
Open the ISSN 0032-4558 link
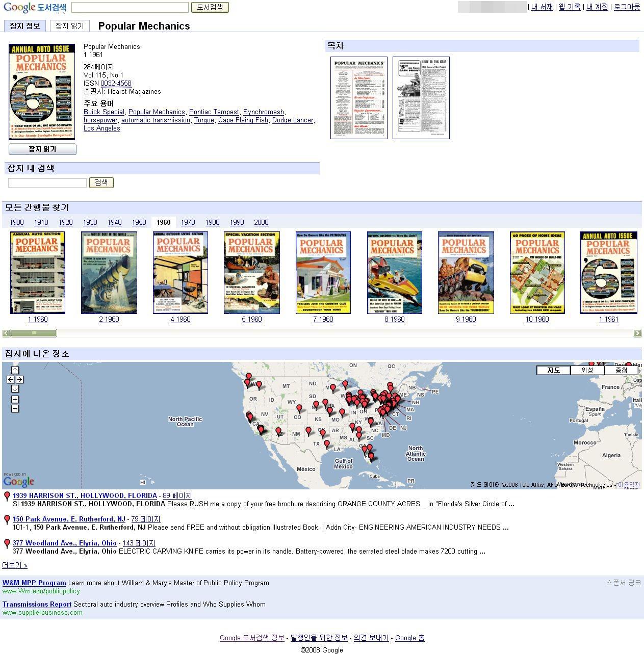116,83
